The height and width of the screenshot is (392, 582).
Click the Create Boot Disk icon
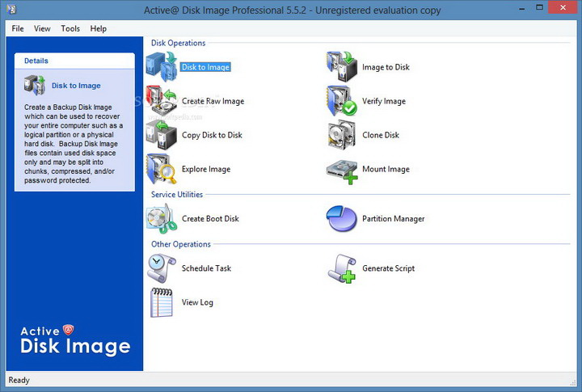[x=162, y=219]
